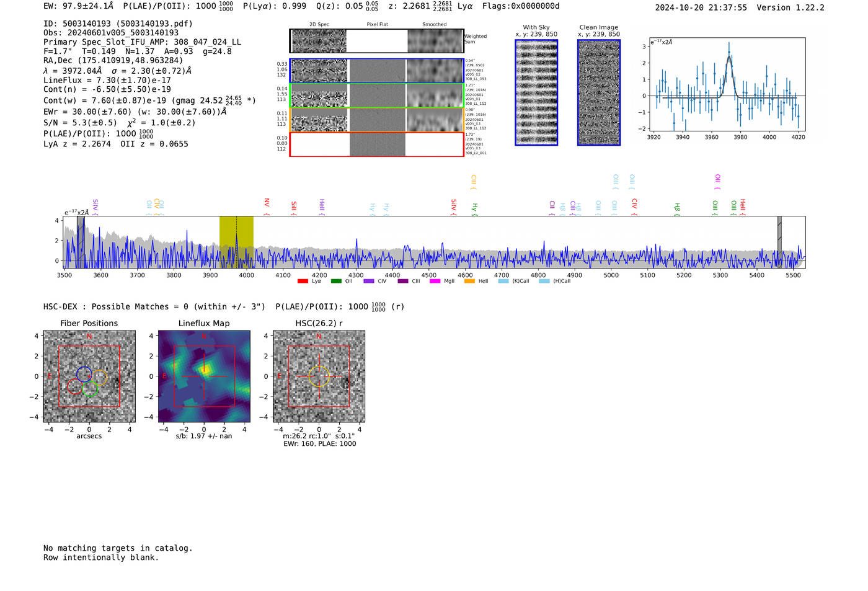Select the No matching targets in catalog text
The height and width of the screenshot is (591, 868).
click(118, 548)
